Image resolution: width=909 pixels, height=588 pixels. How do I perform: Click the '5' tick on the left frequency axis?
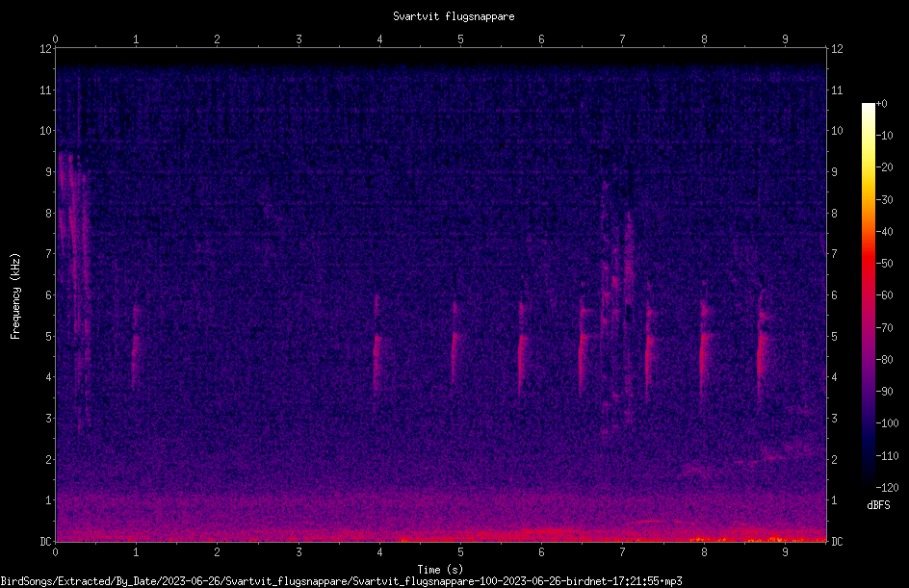pos(49,337)
